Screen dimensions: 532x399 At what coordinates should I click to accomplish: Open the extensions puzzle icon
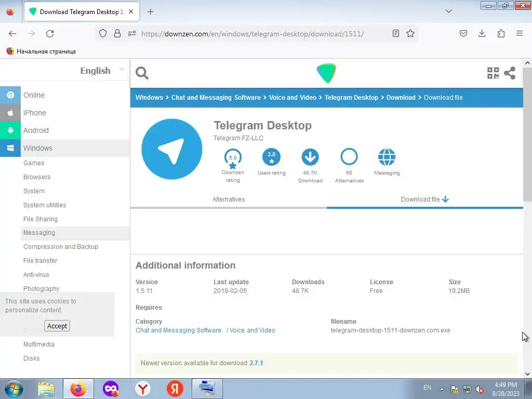[501, 33]
